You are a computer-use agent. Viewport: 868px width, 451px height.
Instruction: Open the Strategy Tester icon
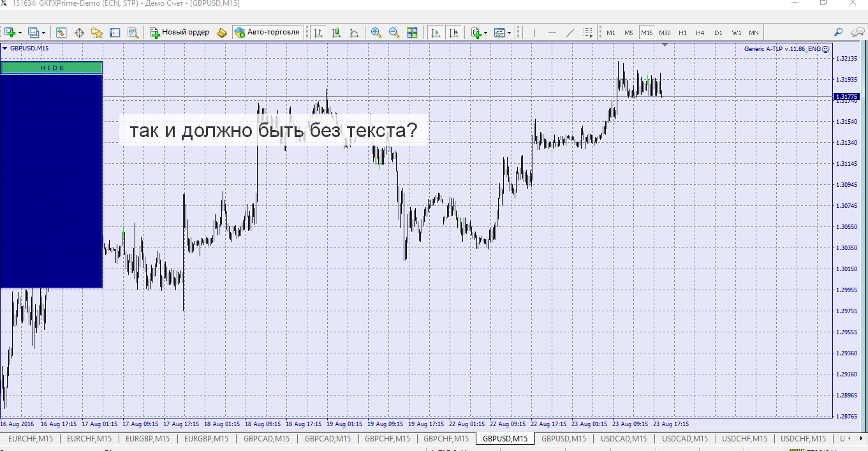coord(133,32)
